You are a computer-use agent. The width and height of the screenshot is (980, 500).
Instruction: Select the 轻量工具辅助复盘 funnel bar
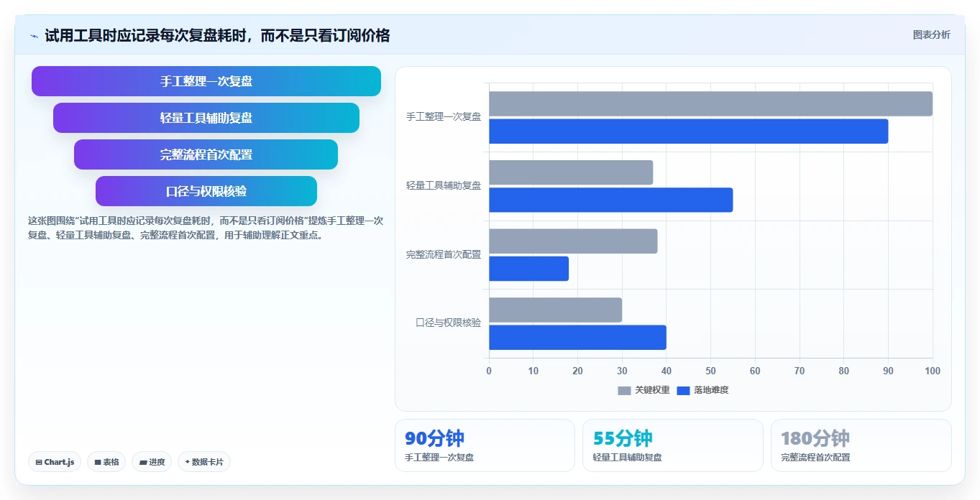click(206, 118)
